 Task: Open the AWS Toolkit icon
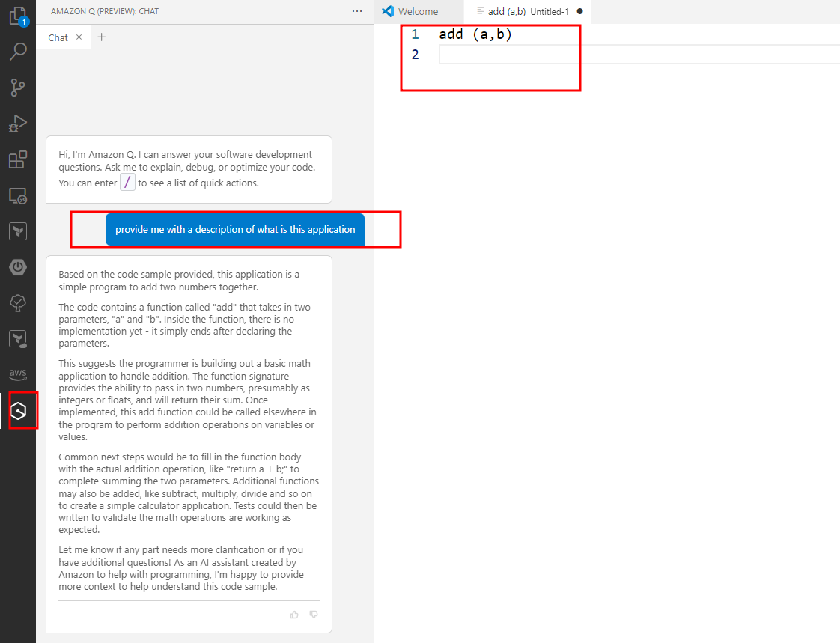click(18, 374)
